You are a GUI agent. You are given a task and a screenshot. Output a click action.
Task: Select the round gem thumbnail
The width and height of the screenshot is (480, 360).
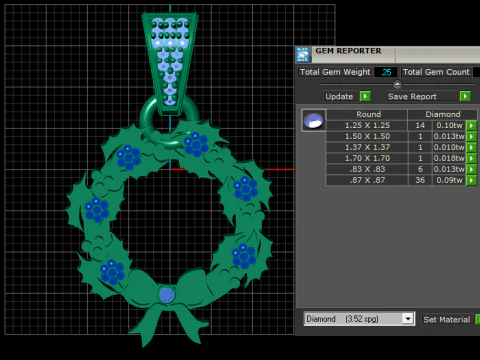point(314,120)
